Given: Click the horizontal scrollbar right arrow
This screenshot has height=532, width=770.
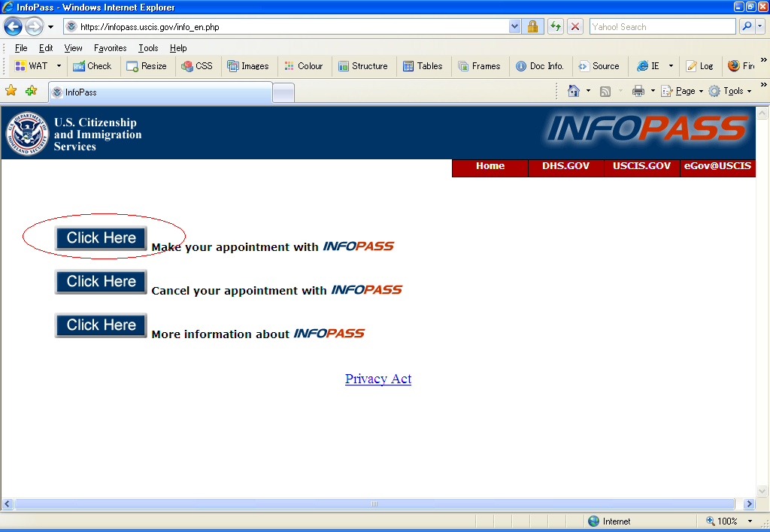Looking at the screenshot, I should pos(749,504).
